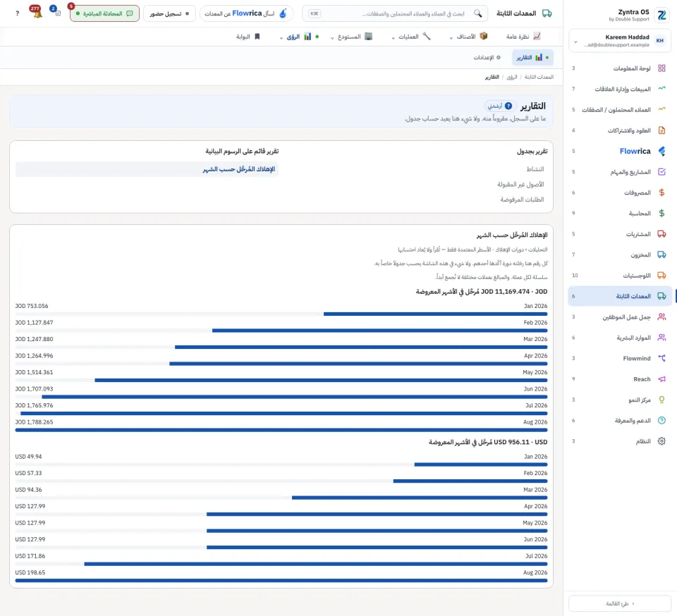
Task: Switch to the الإعدادات sub-tab
Action: click(487, 57)
